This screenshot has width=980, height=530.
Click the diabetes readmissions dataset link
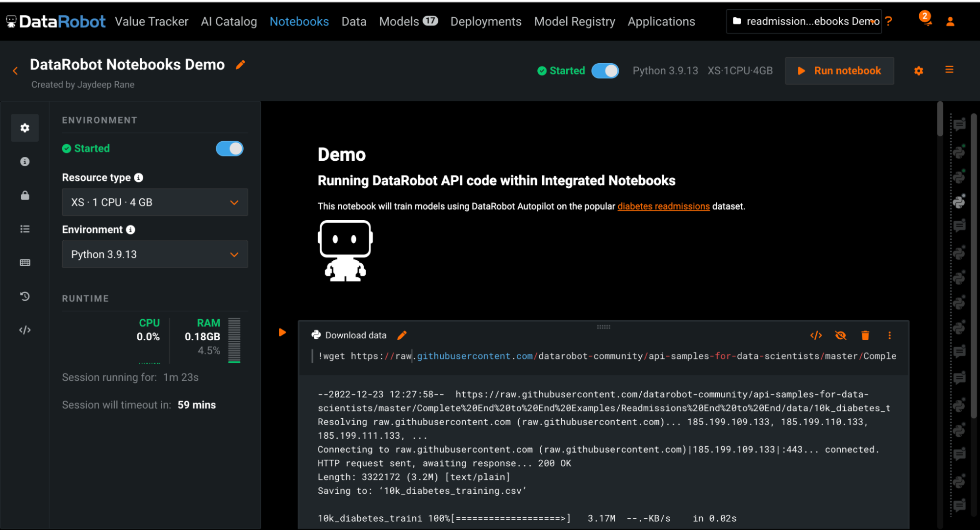(x=664, y=206)
